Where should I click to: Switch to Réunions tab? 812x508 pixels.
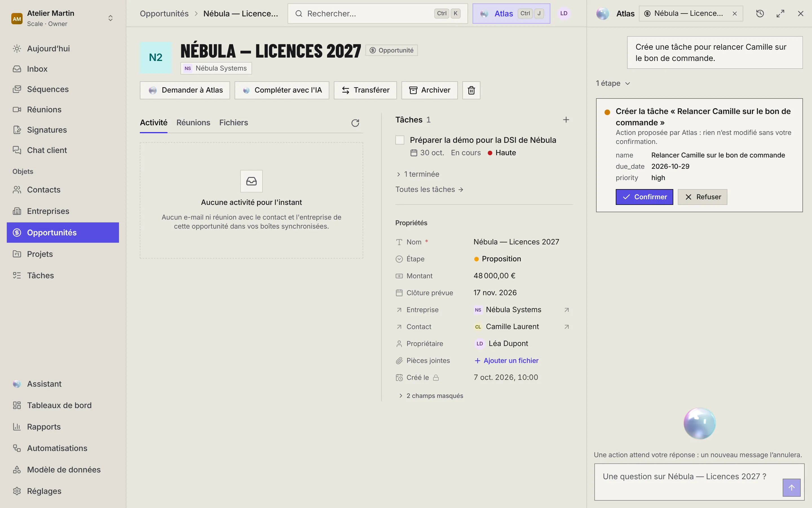coord(193,123)
